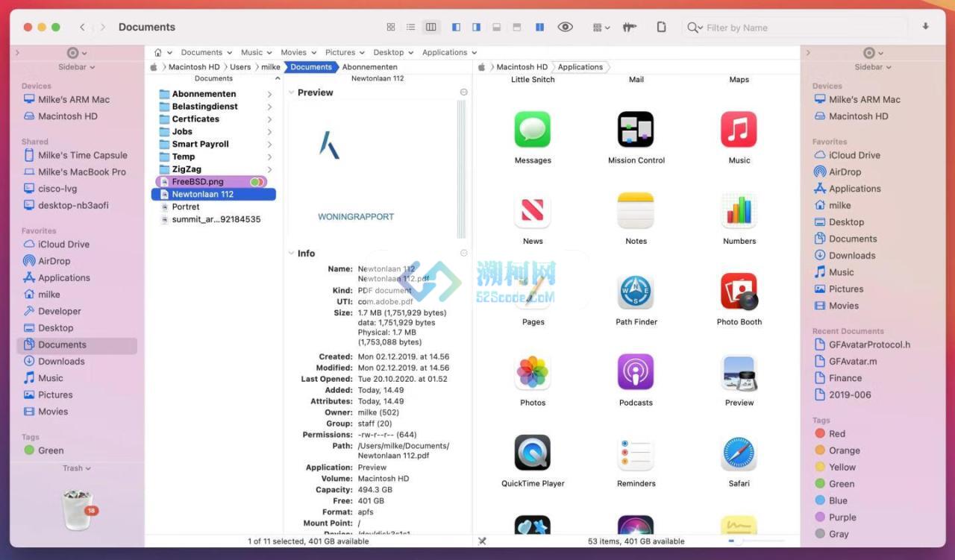The image size is (955, 560).
Task: Switch to column view in toolbar
Action: 430,27
